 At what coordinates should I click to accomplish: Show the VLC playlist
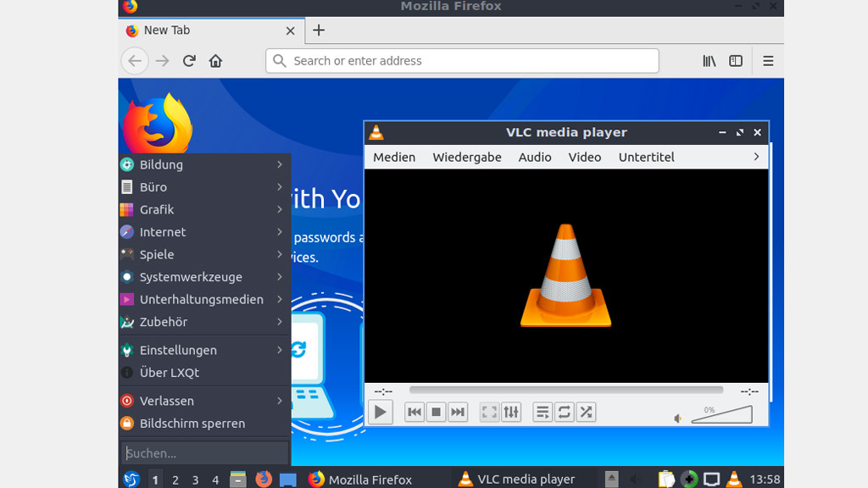[542, 413]
